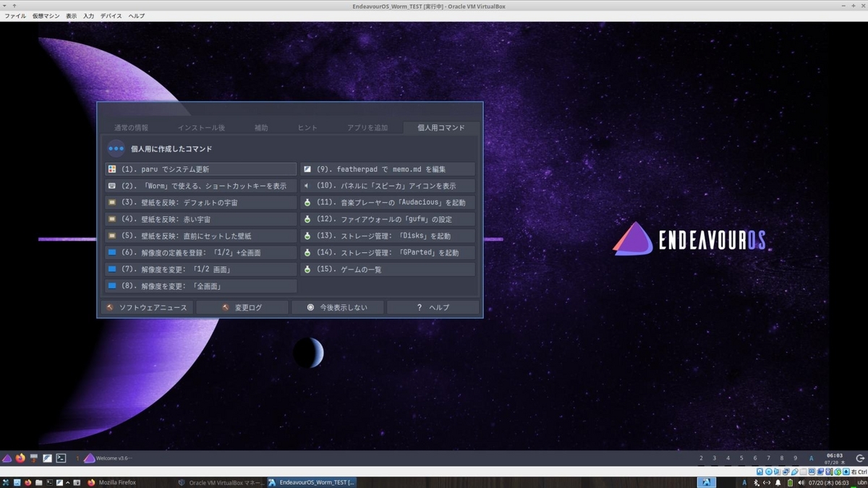Screen dimensions: 868x488
Task: Launch Disks storage manager with command (13)
Action: [388, 236]
